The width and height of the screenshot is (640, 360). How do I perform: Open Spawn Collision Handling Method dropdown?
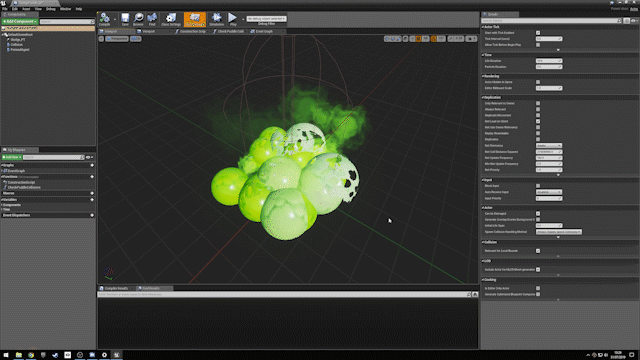(559, 232)
